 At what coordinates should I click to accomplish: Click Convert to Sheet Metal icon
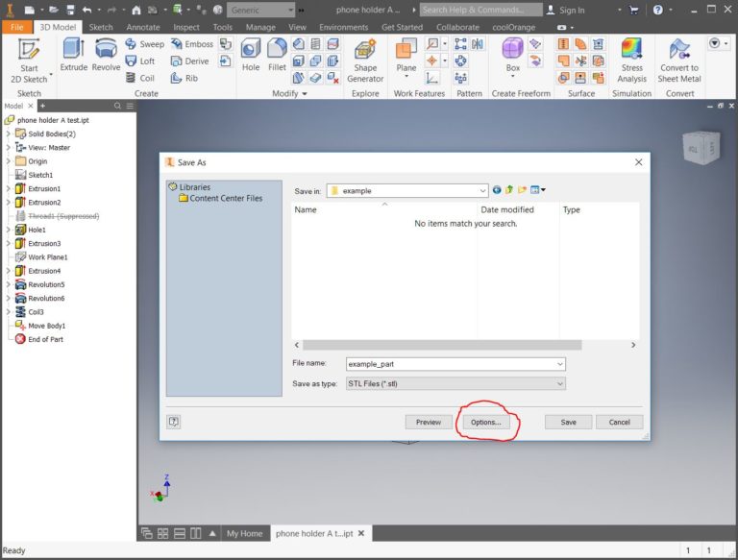tap(679, 52)
